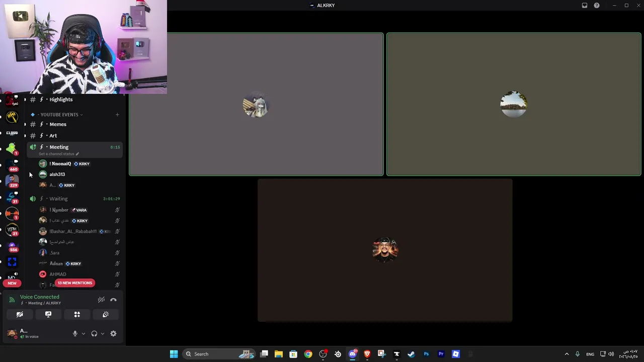Open Steam from the taskbar
This screenshot has height=362, width=644.
(x=411, y=354)
